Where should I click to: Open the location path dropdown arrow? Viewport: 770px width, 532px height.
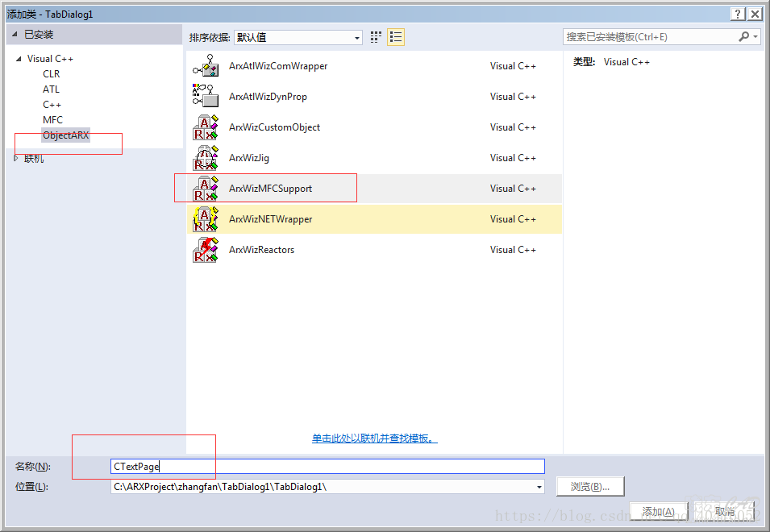coord(539,487)
